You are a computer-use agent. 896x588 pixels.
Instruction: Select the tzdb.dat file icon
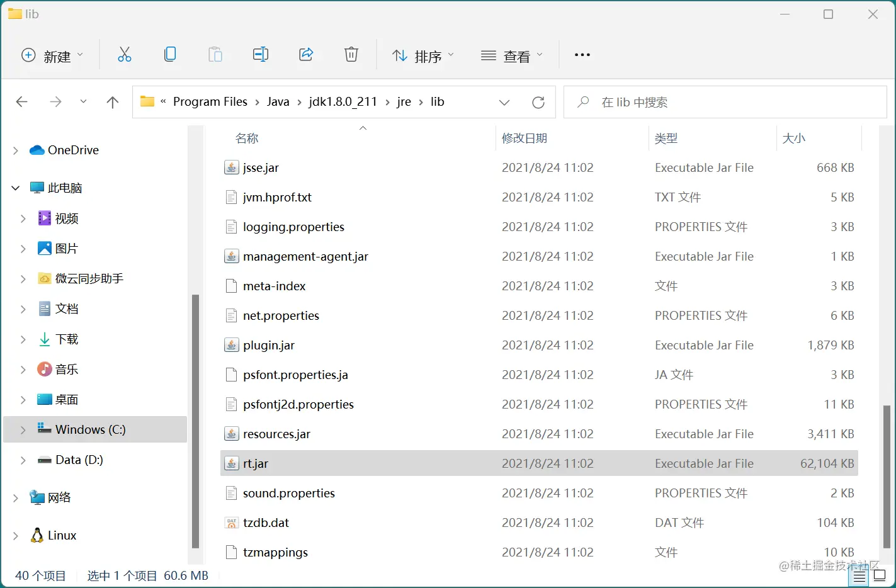point(232,523)
